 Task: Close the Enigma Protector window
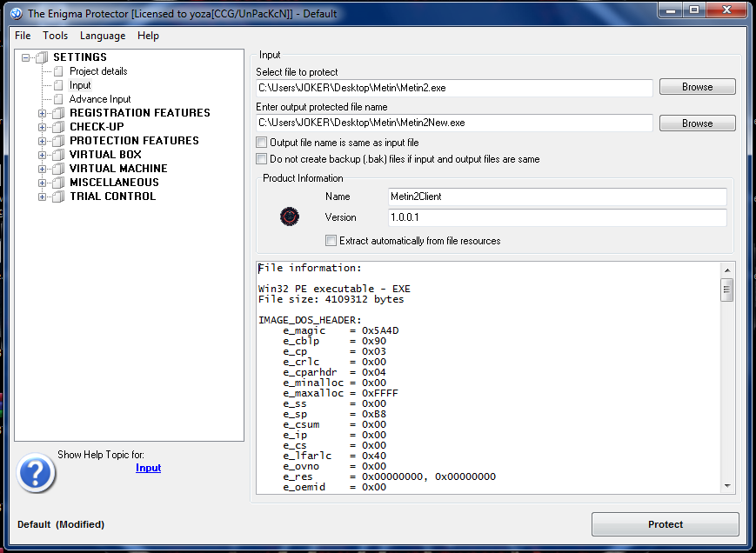[x=726, y=10]
